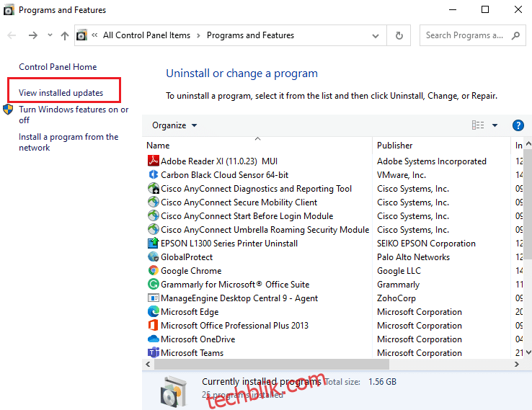The height and width of the screenshot is (410, 532).
Task: Click the horizontal scroll right arrow
Action: [x=516, y=364]
